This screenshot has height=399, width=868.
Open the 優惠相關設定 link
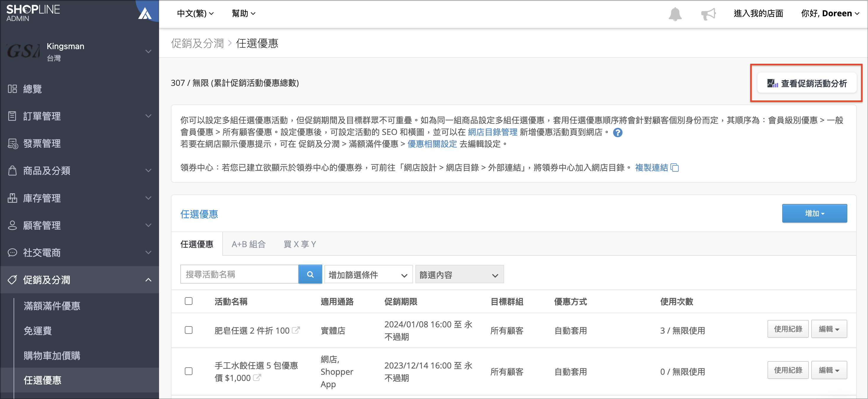(432, 144)
